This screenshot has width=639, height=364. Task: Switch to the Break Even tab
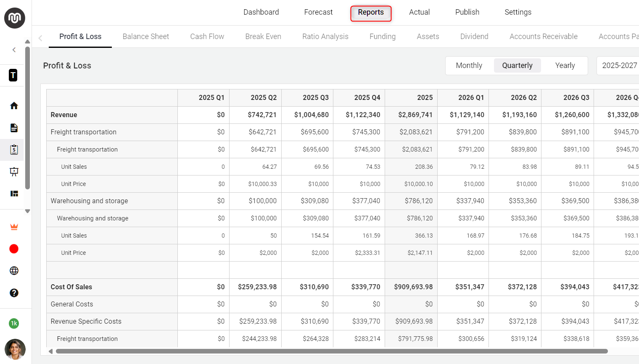click(x=263, y=37)
